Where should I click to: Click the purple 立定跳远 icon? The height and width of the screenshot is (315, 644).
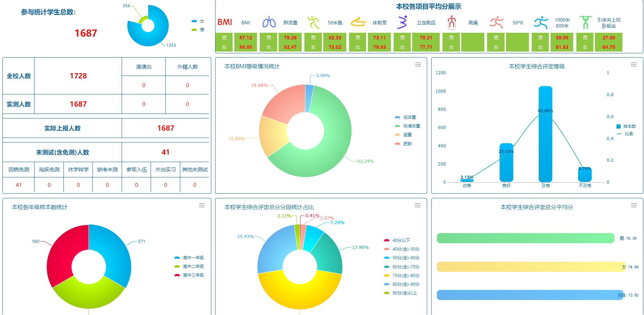[x=402, y=22]
